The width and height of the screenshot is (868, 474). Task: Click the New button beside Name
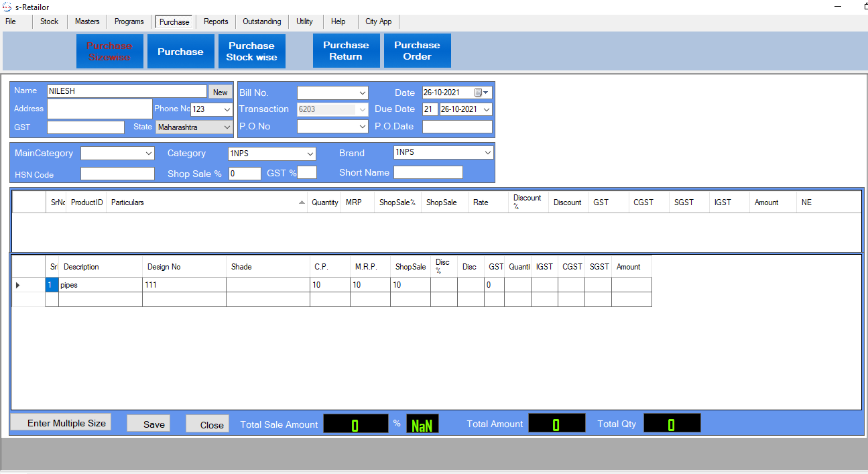coord(220,93)
